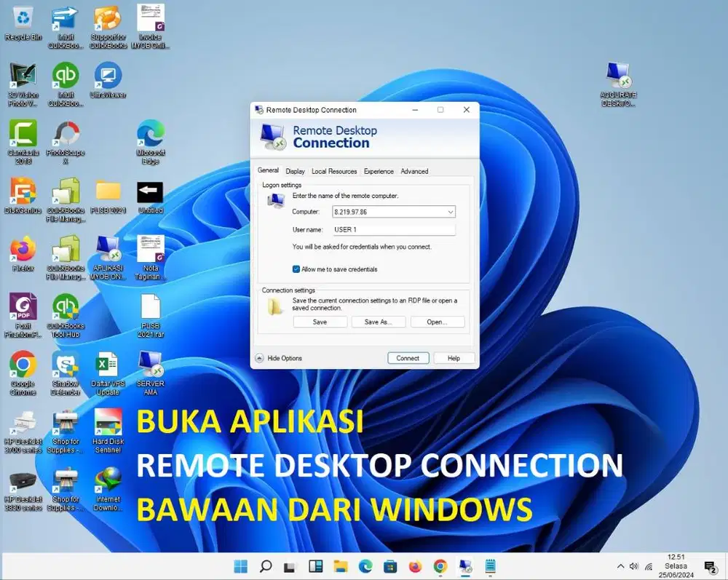
Task: Collapse options with Hide Options arrow
Action: [260, 358]
